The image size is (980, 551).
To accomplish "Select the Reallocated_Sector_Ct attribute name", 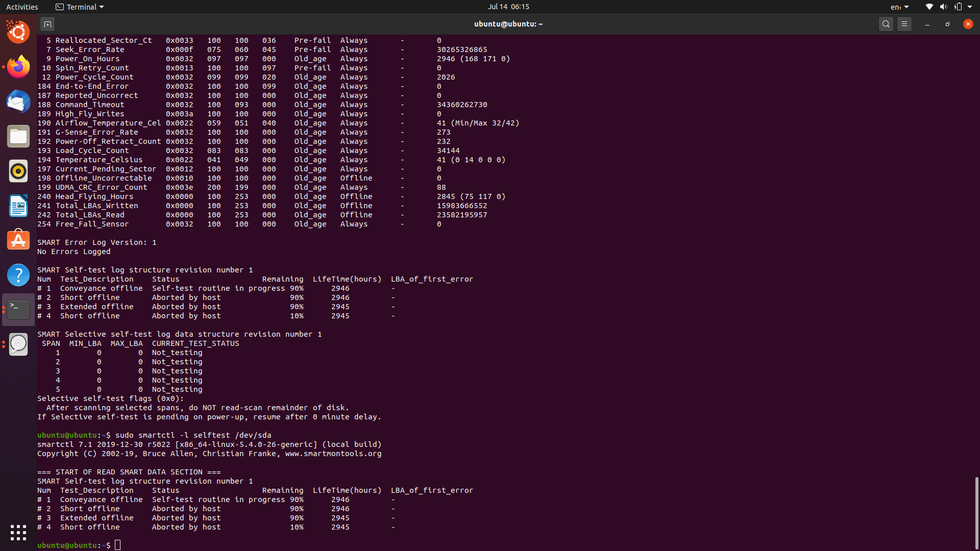I will click(104, 40).
